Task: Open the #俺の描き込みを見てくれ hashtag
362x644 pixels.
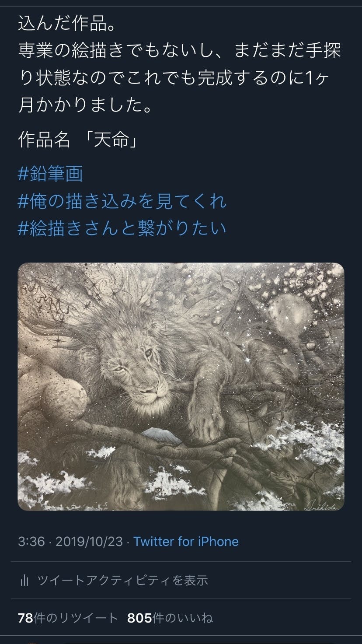Action: pos(122,201)
